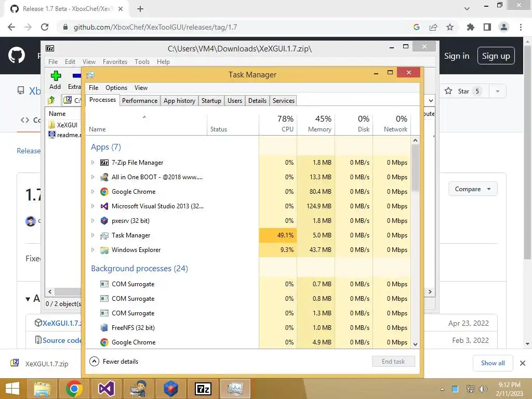The width and height of the screenshot is (532, 399).
Task: Click the 7-Zip File Manager process icon
Action: (104, 163)
